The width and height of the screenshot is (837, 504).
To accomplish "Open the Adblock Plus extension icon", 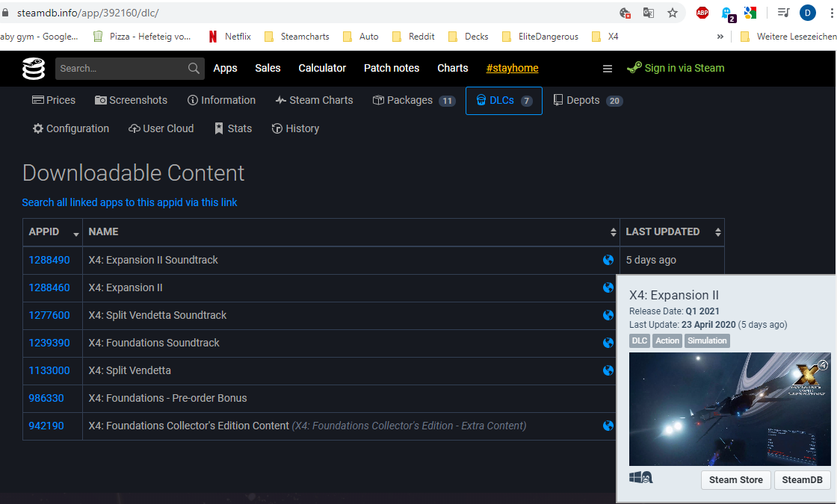I will pyautogui.click(x=702, y=13).
